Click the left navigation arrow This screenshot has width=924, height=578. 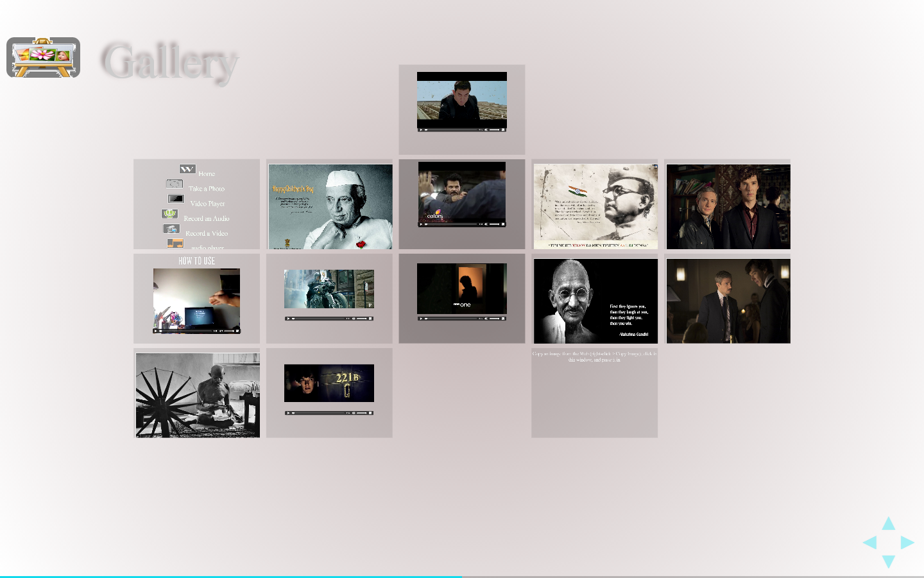tap(869, 543)
